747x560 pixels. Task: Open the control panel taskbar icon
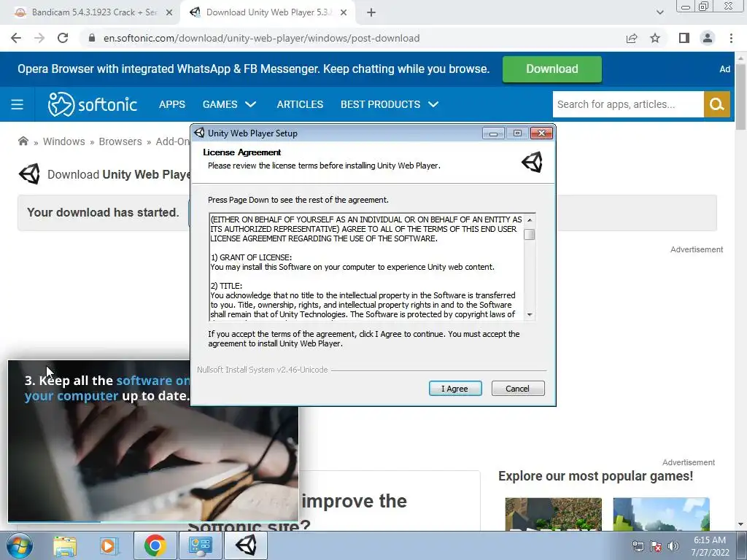click(x=200, y=545)
